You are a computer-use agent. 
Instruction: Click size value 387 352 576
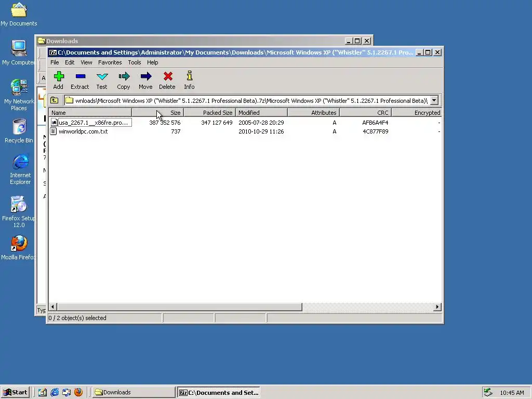(165, 123)
